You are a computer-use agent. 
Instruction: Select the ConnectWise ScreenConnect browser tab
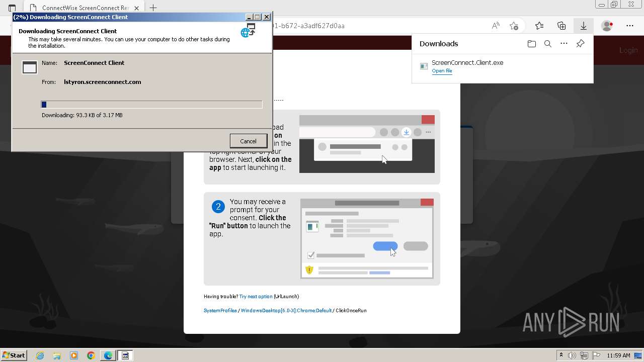coord(84,8)
